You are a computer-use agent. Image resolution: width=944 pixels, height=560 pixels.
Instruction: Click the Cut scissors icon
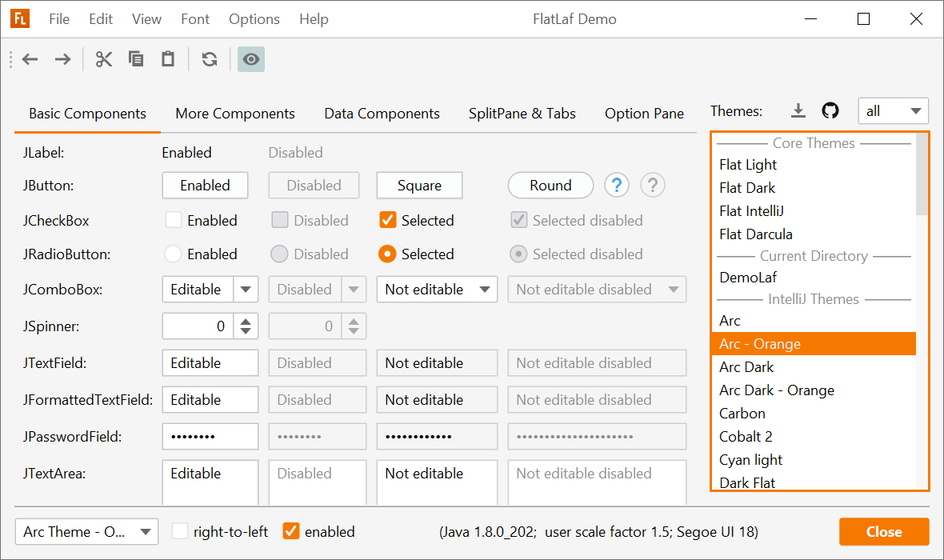point(104,59)
